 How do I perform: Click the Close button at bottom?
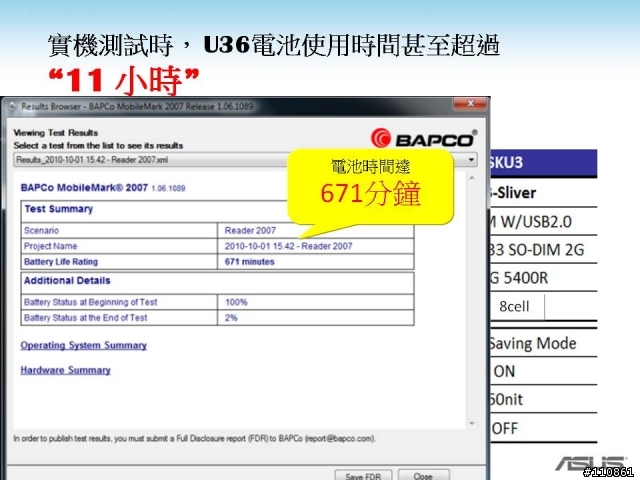[x=423, y=476]
